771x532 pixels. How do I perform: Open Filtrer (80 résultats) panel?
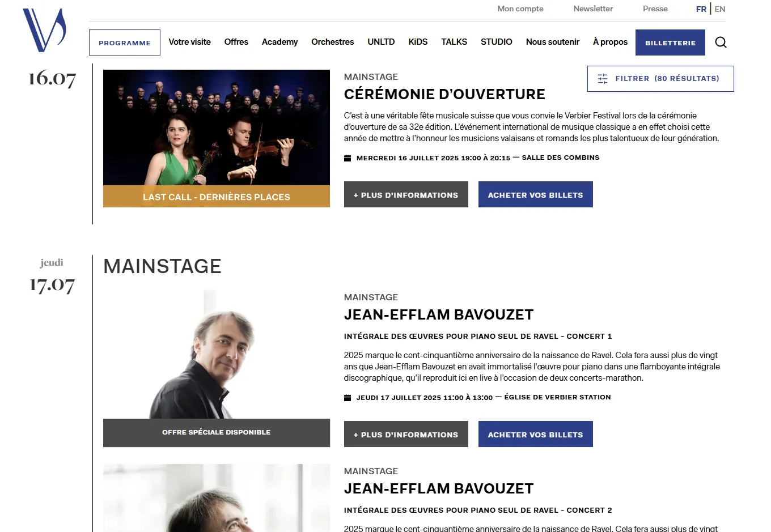pos(660,79)
